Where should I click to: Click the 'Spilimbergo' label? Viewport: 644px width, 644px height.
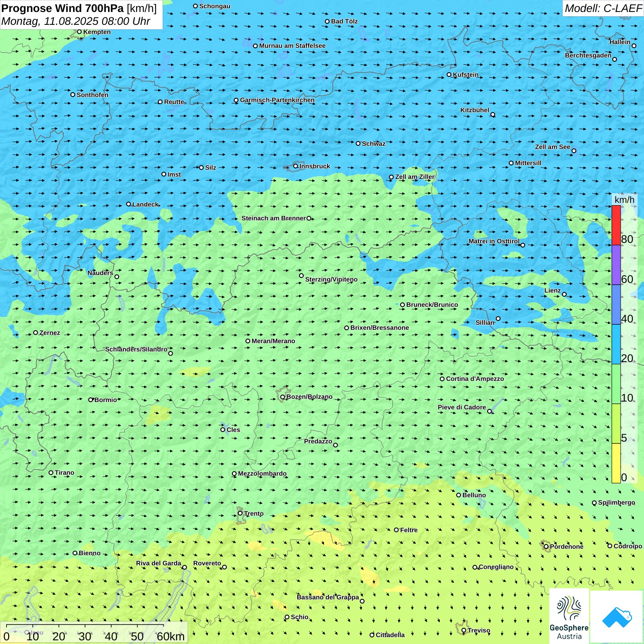click(x=616, y=502)
